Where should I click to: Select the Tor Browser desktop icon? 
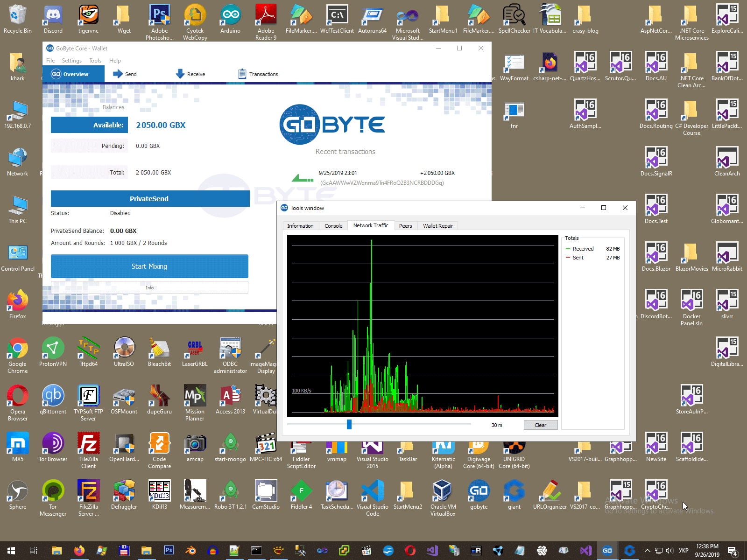53,448
